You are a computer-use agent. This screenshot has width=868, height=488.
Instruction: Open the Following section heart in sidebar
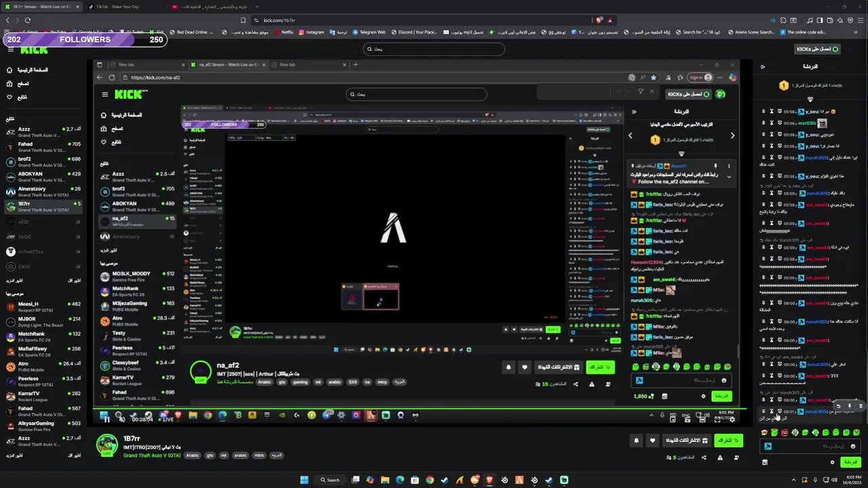[18, 97]
